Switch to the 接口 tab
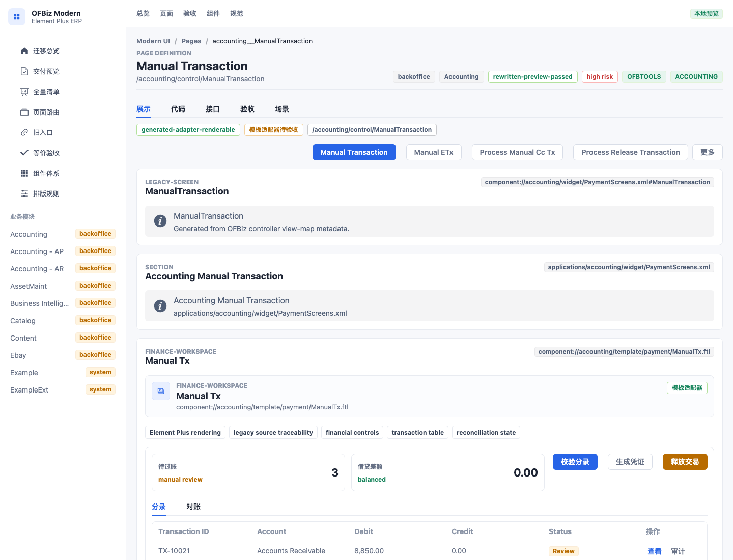 coord(213,109)
